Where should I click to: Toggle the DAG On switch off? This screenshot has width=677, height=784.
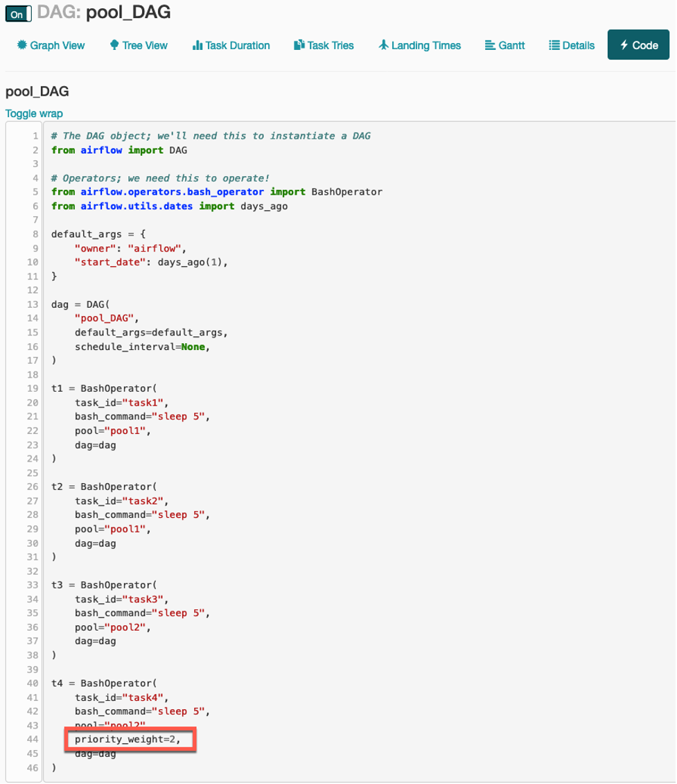19,13
